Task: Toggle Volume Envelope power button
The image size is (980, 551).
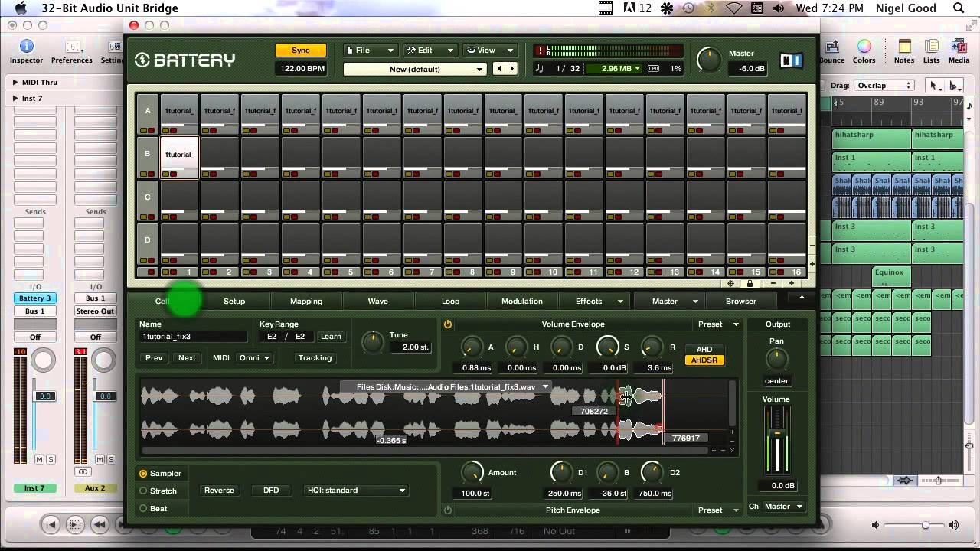Action: [x=448, y=324]
